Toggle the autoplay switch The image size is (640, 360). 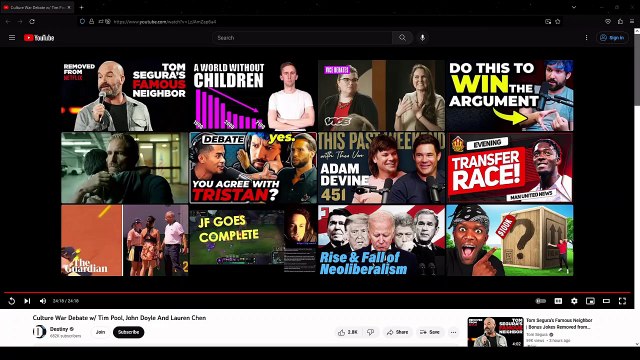540,301
